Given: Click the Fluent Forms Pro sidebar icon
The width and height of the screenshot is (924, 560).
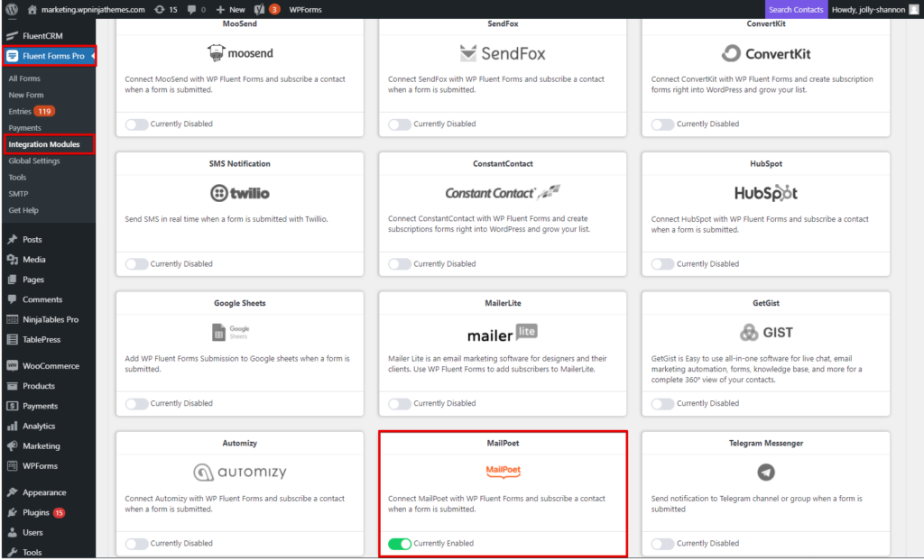Looking at the screenshot, I should [12, 56].
